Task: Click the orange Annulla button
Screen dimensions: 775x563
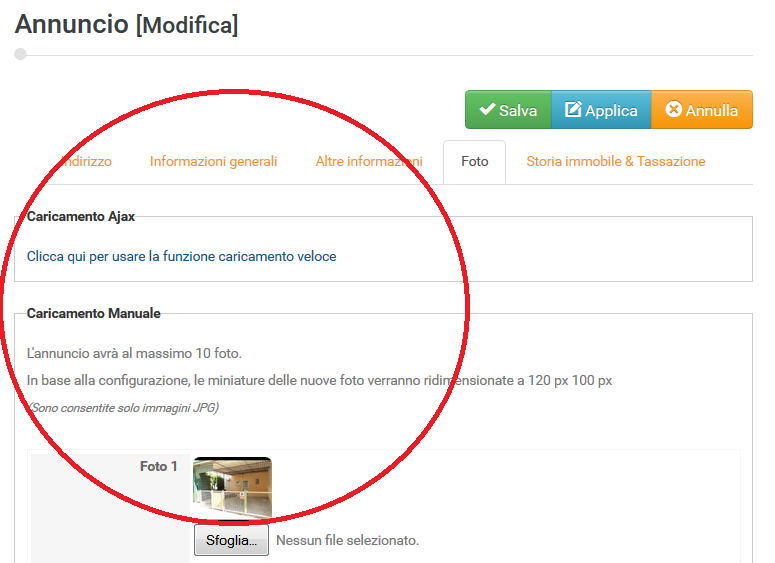Action: (702, 110)
